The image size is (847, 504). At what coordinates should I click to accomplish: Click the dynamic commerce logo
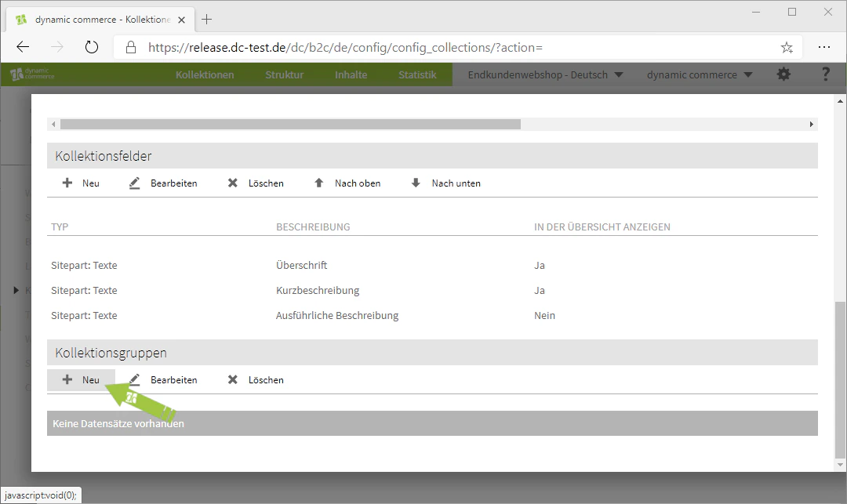(x=32, y=74)
